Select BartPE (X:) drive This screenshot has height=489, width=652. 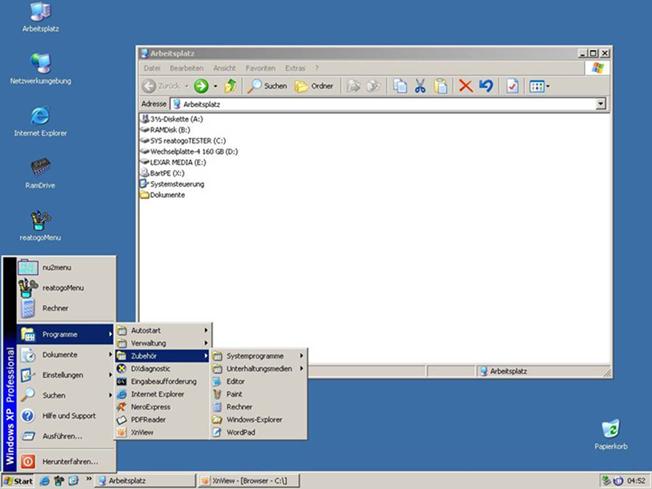163,173
